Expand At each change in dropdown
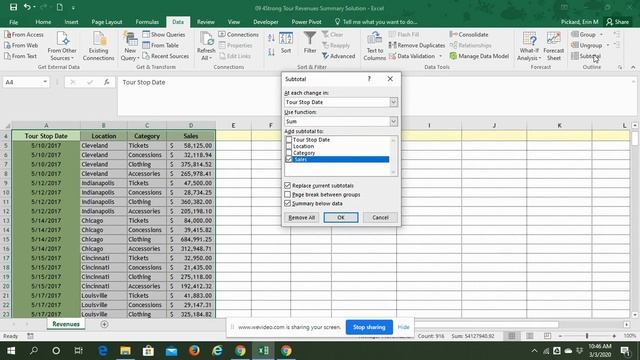Viewport: 640px width, 360px height. [393, 102]
